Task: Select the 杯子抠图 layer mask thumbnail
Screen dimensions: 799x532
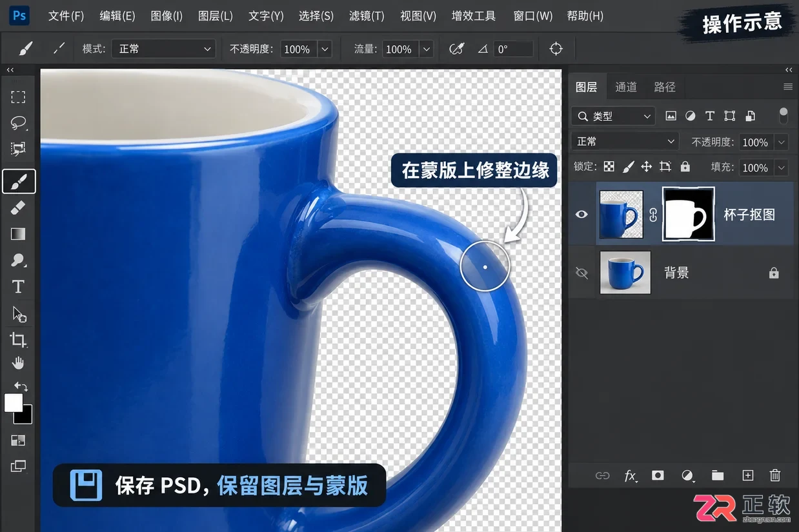Action: coord(688,214)
